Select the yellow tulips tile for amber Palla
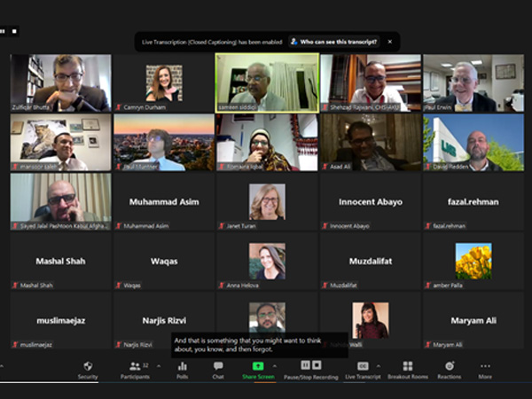 click(x=473, y=261)
